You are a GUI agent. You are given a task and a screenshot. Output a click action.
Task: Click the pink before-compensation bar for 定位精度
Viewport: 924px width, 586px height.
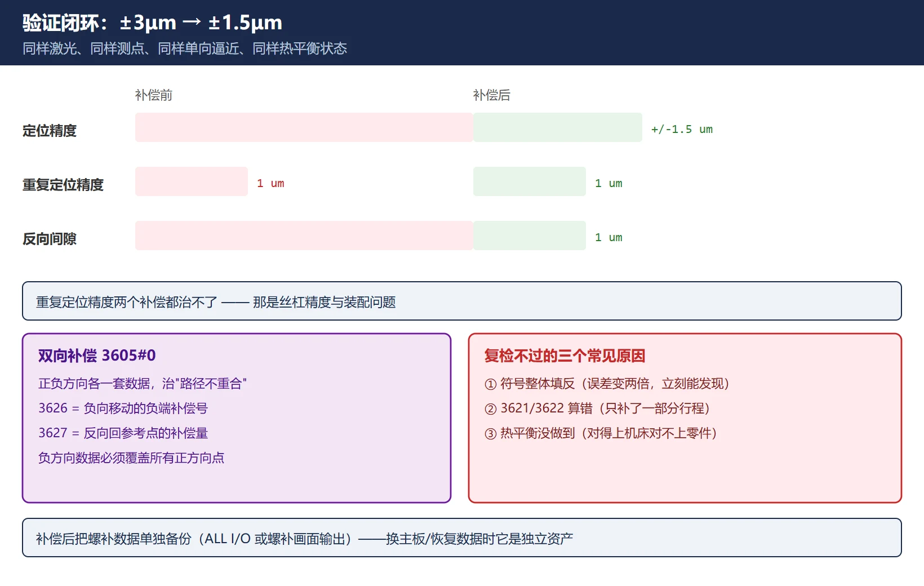point(304,127)
